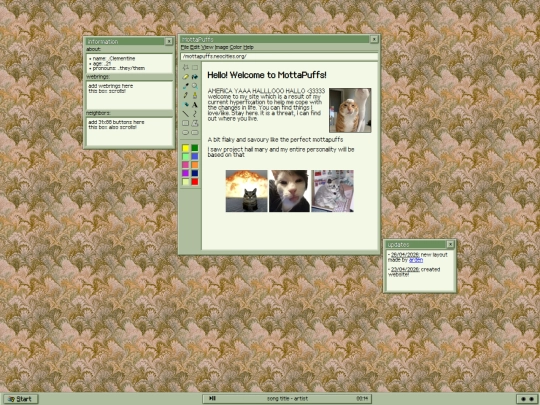The image size is (540, 405).
Task: Click the 26/04/2026 update date
Action: click(405, 255)
